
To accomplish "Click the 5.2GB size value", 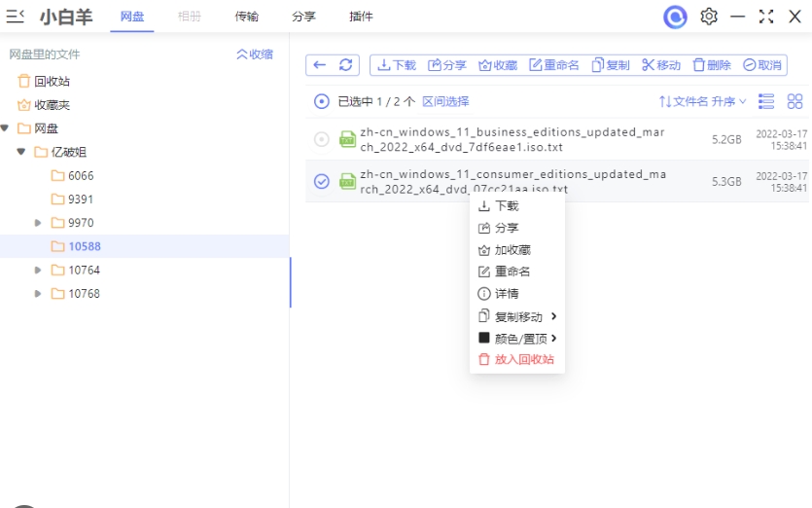I will point(726,139).
